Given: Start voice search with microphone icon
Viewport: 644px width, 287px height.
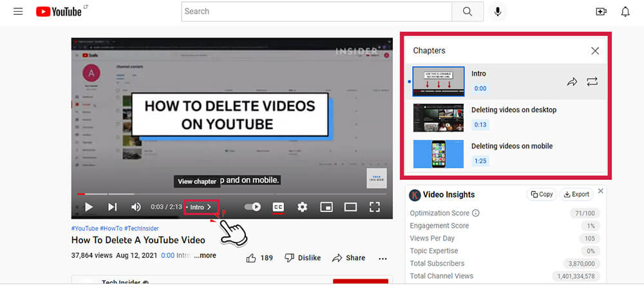Looking at the screenshot, I should click(x=498, y=12).
